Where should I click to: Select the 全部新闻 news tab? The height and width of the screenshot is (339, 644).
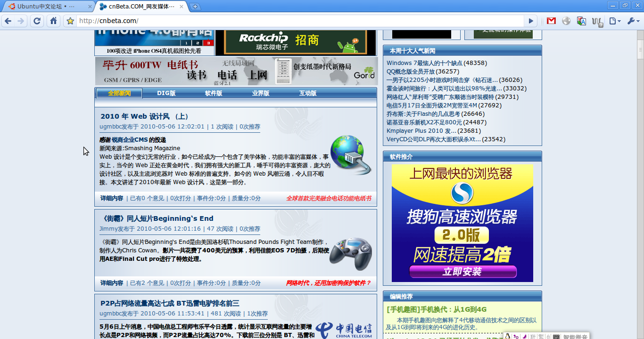119,93
